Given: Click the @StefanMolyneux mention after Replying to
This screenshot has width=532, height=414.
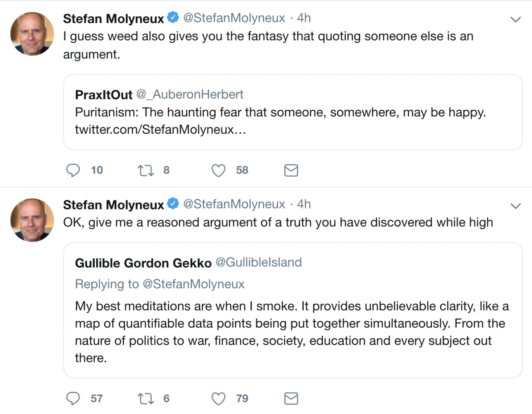Looking at the screenshot, I should click(194, 284).
